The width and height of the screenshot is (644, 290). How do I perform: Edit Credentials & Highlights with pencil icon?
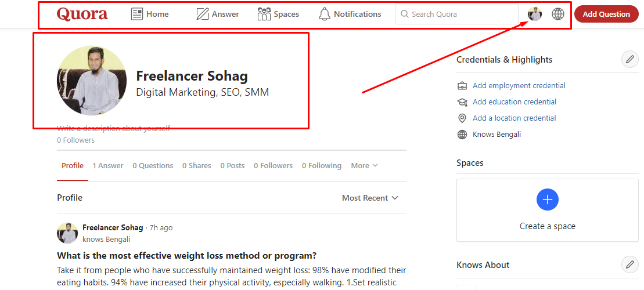click(629, 60)
